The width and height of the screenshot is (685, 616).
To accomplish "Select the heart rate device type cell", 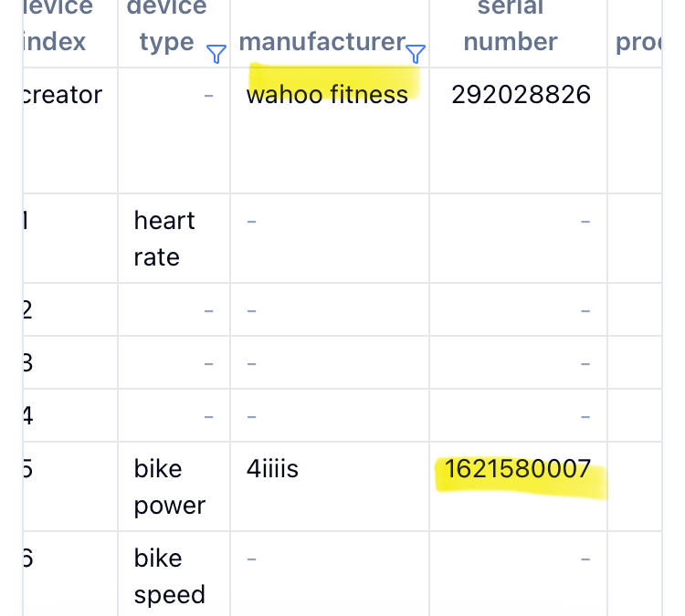I will pos(174,238).
